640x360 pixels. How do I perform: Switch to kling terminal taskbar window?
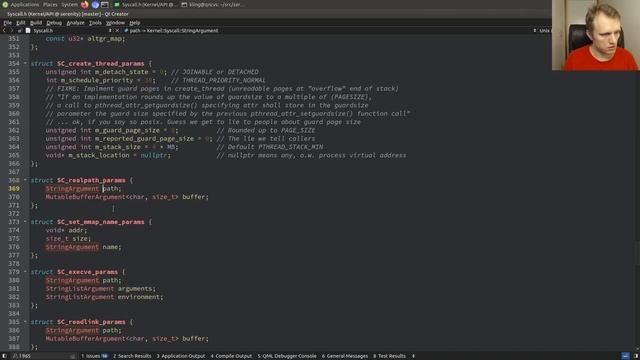pyautogui.click(x=213, y=4)
